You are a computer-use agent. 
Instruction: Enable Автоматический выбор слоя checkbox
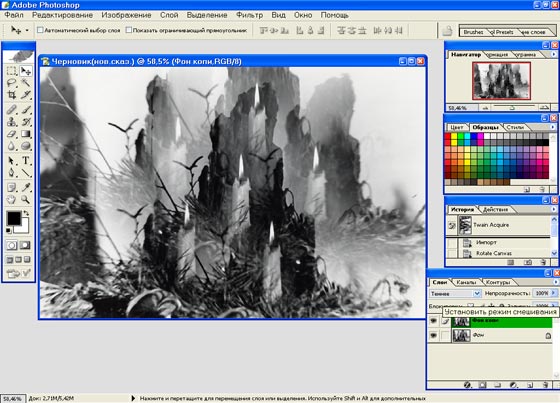click(40, 30)
